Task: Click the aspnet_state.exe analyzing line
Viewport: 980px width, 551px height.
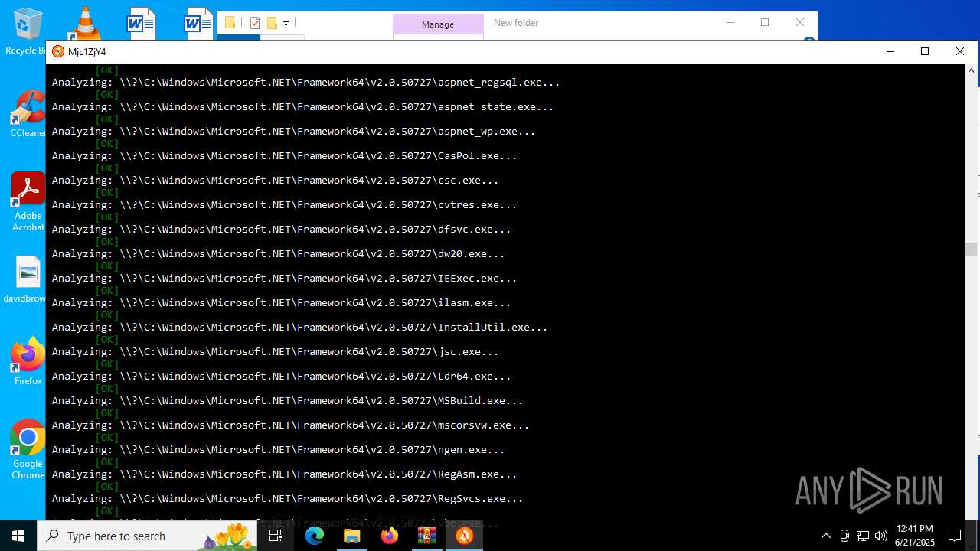Action: 302,106
